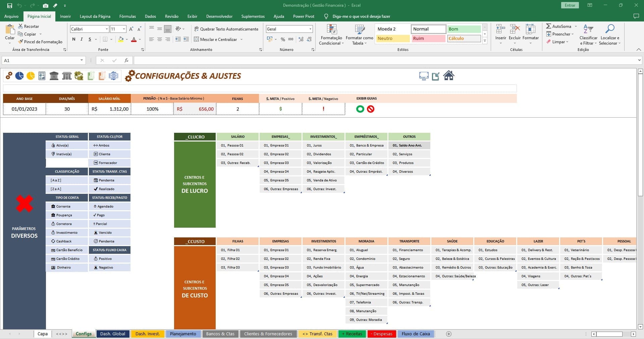
Task: Click the vertical scrollbar down arrow
Action: click(640, 327)
